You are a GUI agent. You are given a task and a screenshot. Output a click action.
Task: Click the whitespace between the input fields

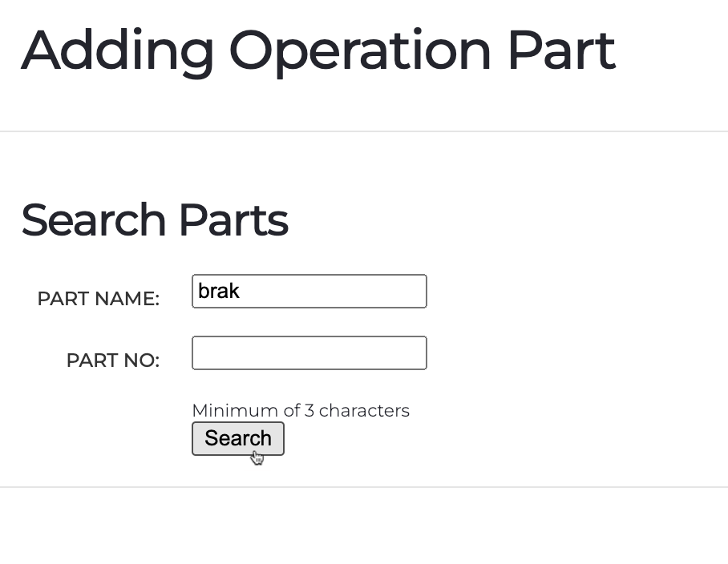[309, 320]
